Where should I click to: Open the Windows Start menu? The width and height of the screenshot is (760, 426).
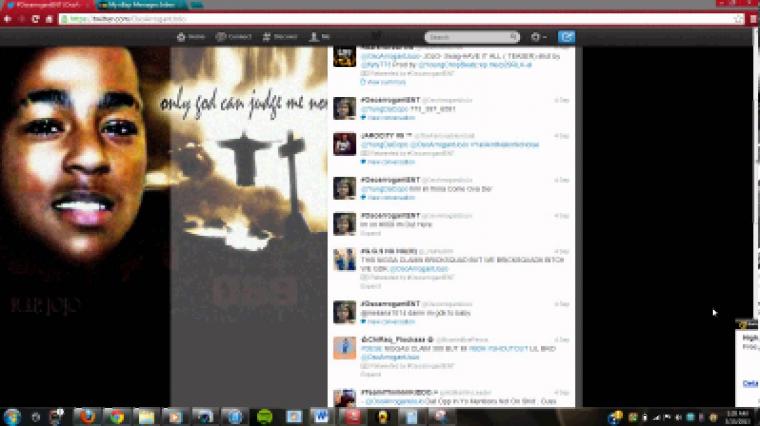coord(13,416)
